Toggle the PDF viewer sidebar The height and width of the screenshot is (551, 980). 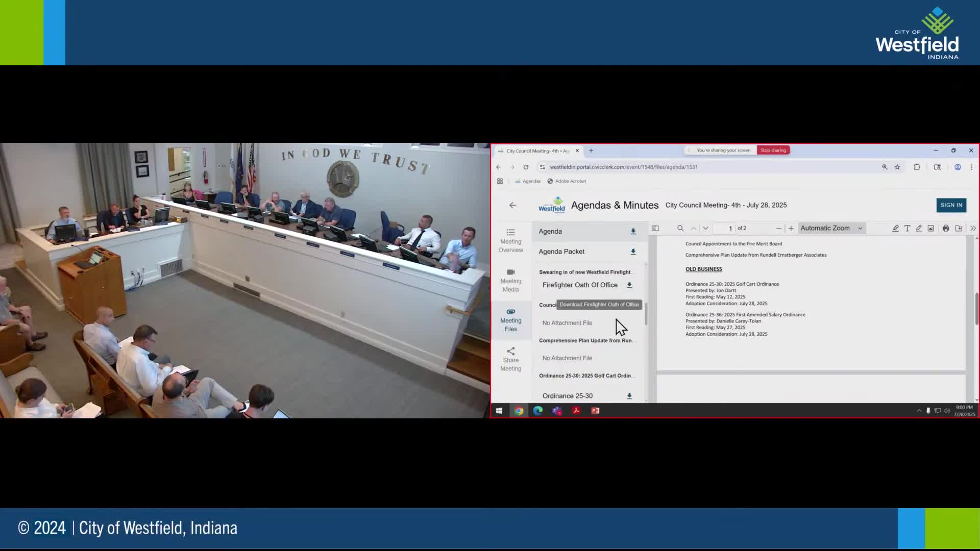coord(655,228)
